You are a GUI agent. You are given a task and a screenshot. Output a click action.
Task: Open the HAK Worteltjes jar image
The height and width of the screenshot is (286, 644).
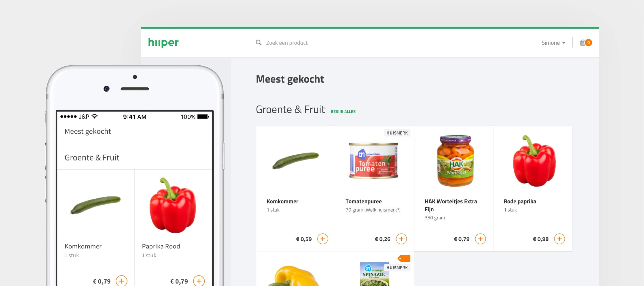click(455, 161)
